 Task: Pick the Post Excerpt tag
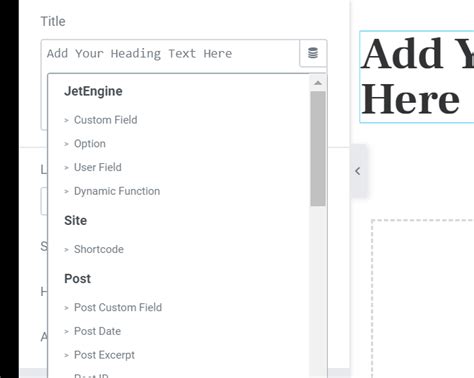tap(104, 355)
